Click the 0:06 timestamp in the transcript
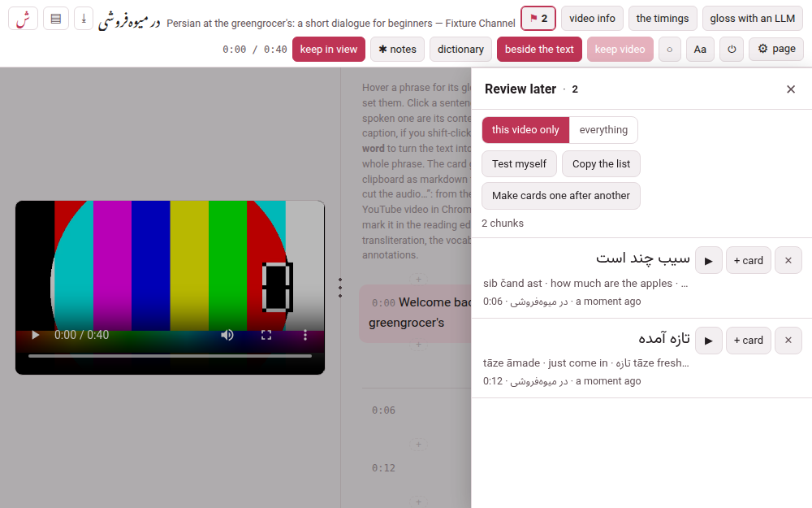This screenshot has height=508, width=812. click(383, 410)
